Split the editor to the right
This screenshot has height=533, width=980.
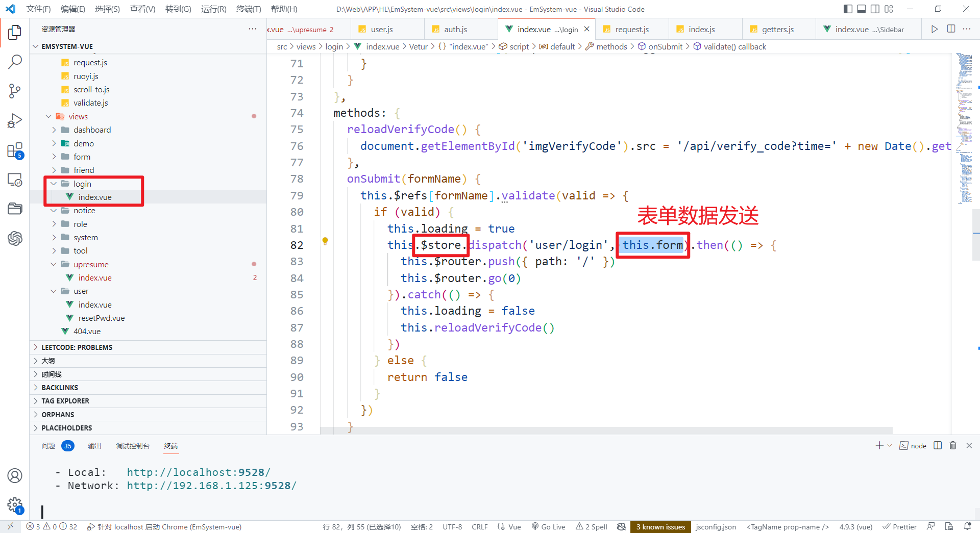(x=951, y=29)
